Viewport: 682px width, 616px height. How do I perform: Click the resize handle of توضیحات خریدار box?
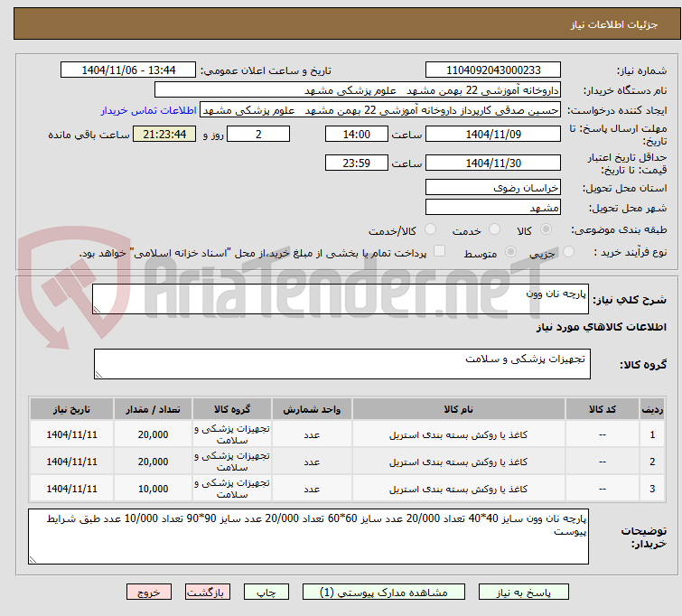pyautogui.click(x=33, y=560)
